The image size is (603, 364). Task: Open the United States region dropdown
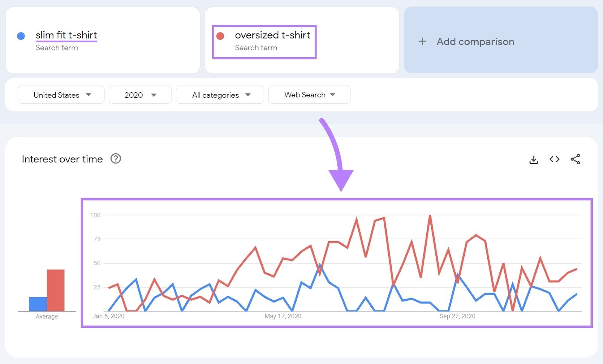[x=61, y=95]
